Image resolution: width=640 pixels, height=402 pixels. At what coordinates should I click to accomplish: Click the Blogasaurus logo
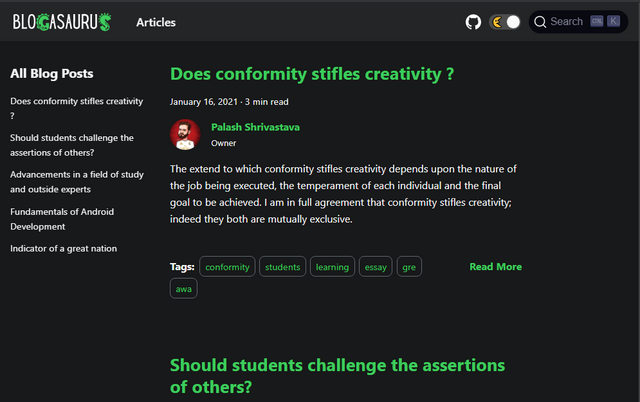point(62,22)
